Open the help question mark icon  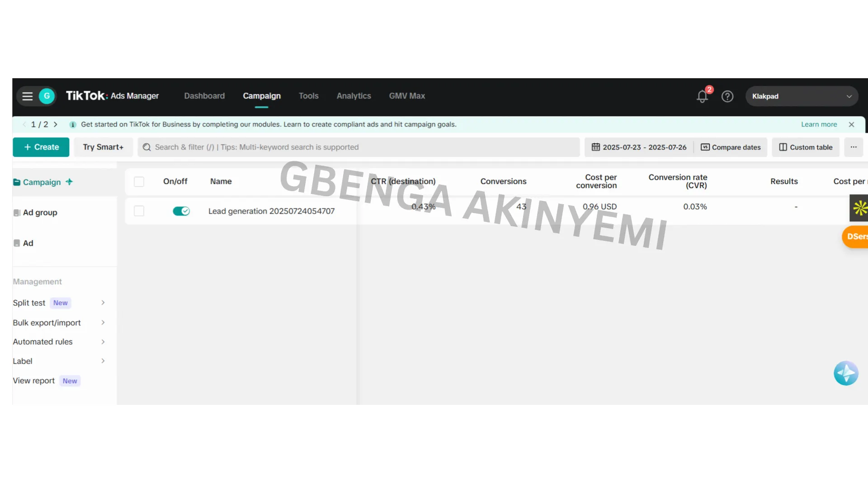point(727,96)
